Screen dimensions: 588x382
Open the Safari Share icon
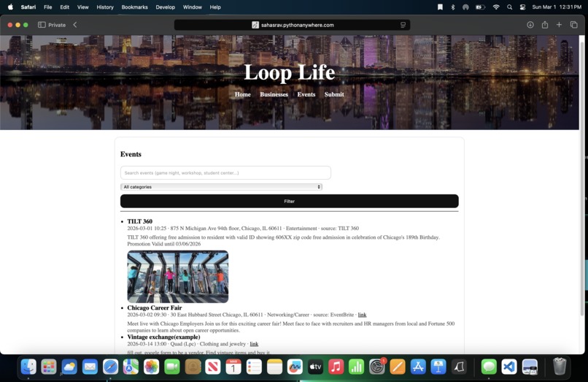(544, 25)
